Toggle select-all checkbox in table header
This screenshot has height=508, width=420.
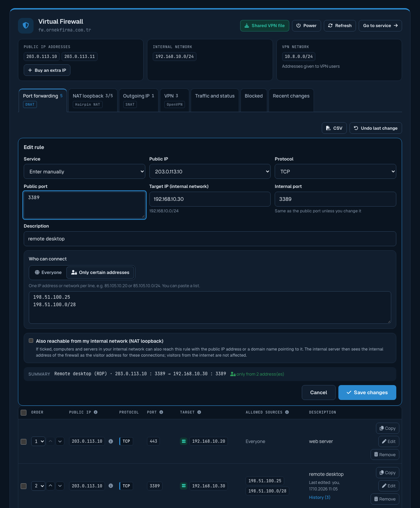(x=24, y=412)
